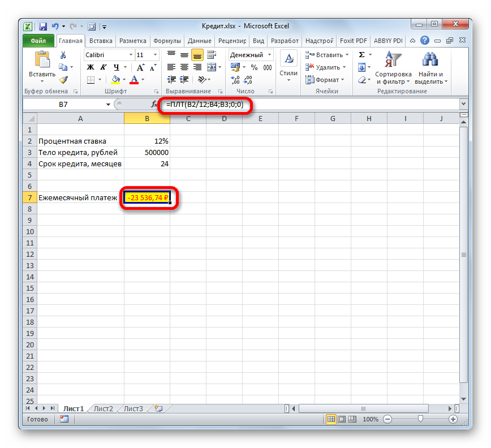
Task: Click the Файл button
Action: (38, 41)
